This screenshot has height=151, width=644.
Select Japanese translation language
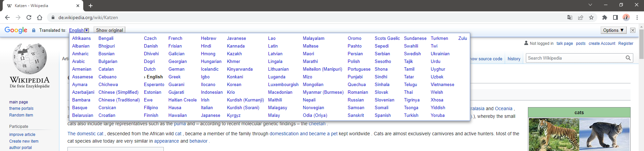210,115
